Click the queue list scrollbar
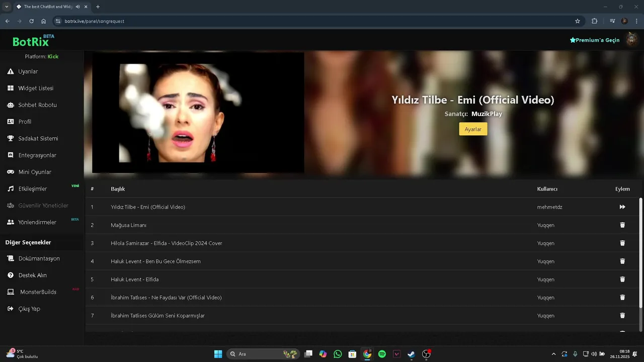The image size is (644, 362). click(x=640, y=253)
